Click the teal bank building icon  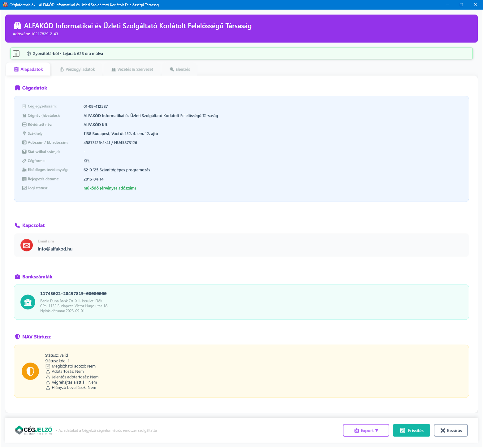pyautogui.click(x=28, y=302)
